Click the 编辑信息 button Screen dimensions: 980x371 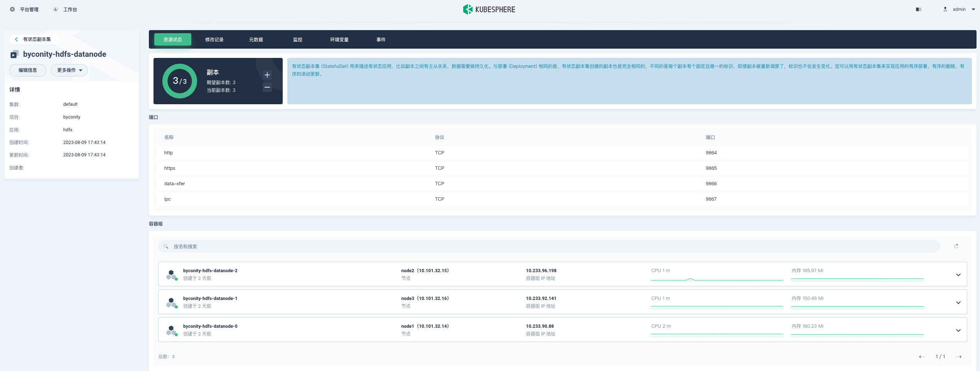[28, 70]
